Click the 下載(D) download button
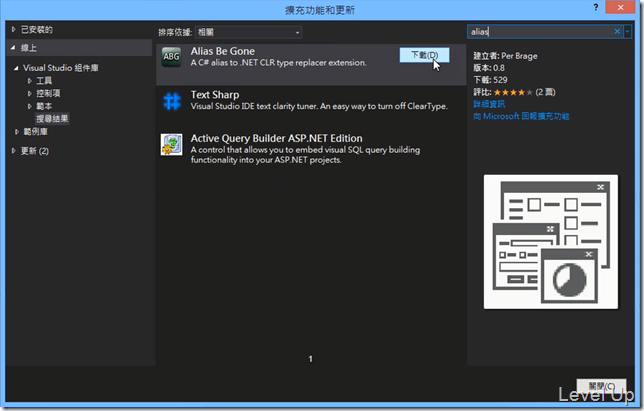 click(424, 55)
